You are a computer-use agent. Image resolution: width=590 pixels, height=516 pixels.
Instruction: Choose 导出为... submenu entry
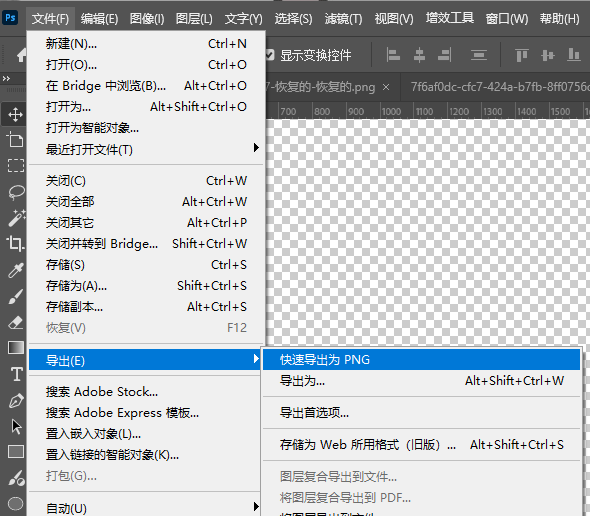pos(421,381)
